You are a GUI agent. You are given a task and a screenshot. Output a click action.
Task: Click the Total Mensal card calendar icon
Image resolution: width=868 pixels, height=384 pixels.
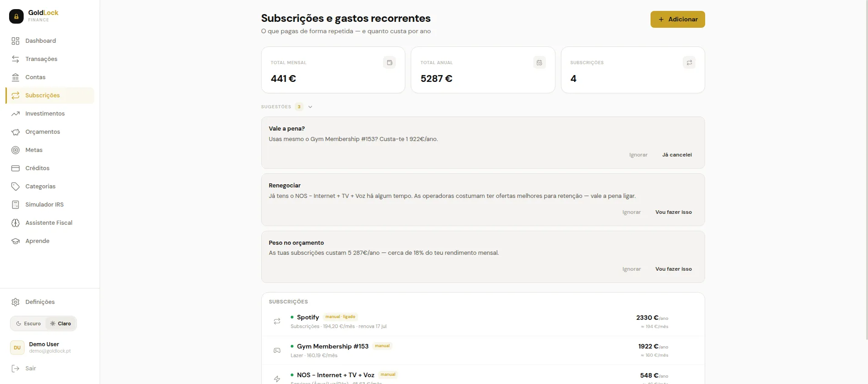pos(389,63)
